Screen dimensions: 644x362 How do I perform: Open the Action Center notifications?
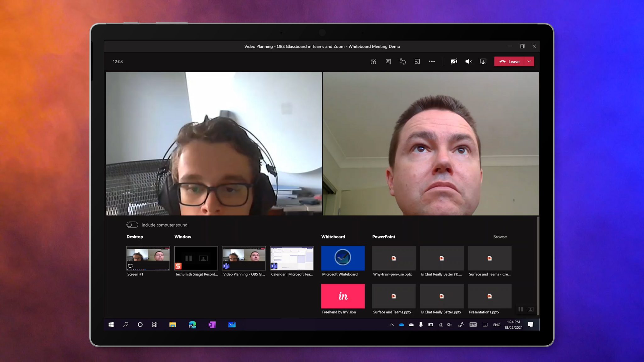pyautogui.click(x=531, y=325)
